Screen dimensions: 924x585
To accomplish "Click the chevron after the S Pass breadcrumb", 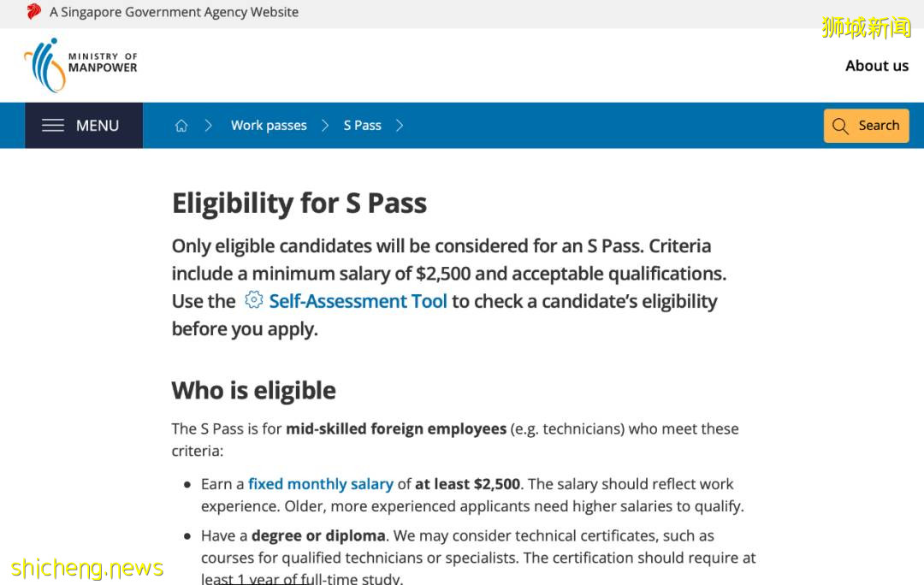I will pyautogui.click(x=400, y=126).
